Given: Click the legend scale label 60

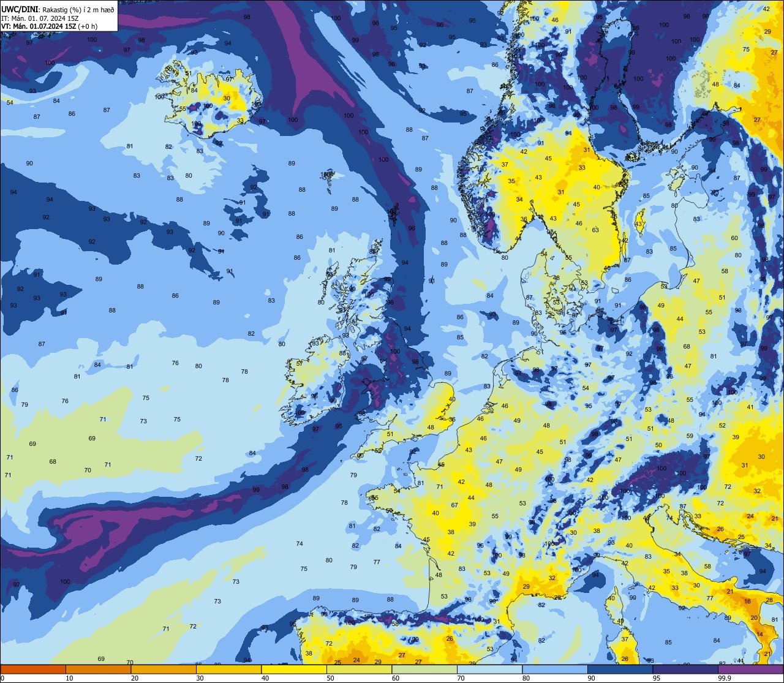Looking at the screenshot, I should (396, 678).
